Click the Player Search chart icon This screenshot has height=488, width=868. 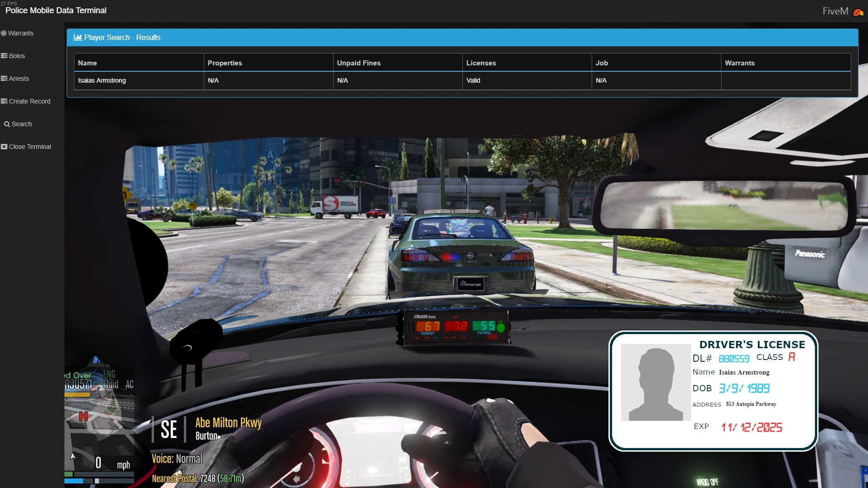point(78,37)
